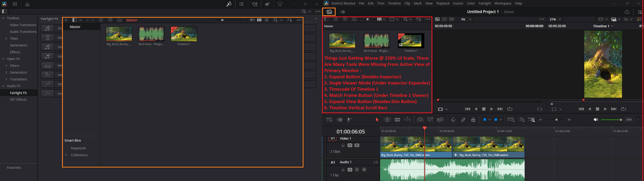
Task: Lock the Video 1 track
Action: click(x=343, y=145)
